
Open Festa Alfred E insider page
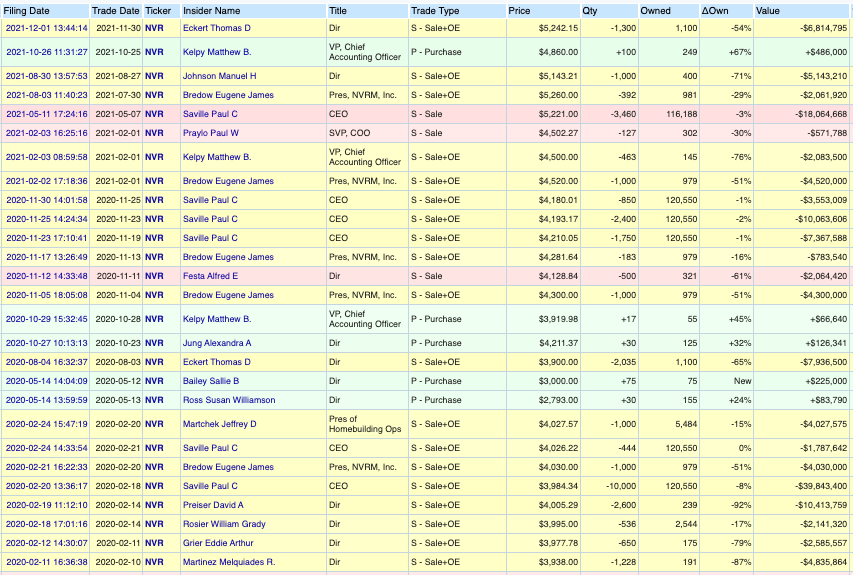pyautogui.click(x=210, y=276)
